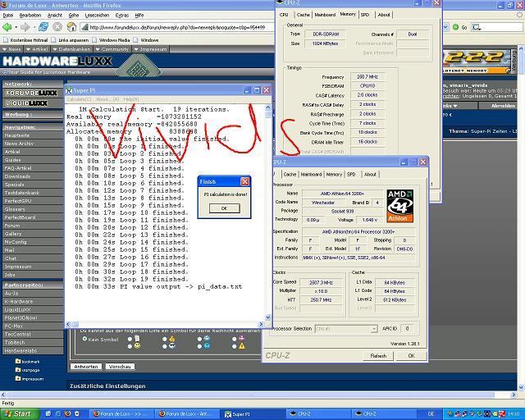The width and height of the screenshot is (525, 420).
Task: Open the Back history dropdown arrow
Action: click(16, 27)
